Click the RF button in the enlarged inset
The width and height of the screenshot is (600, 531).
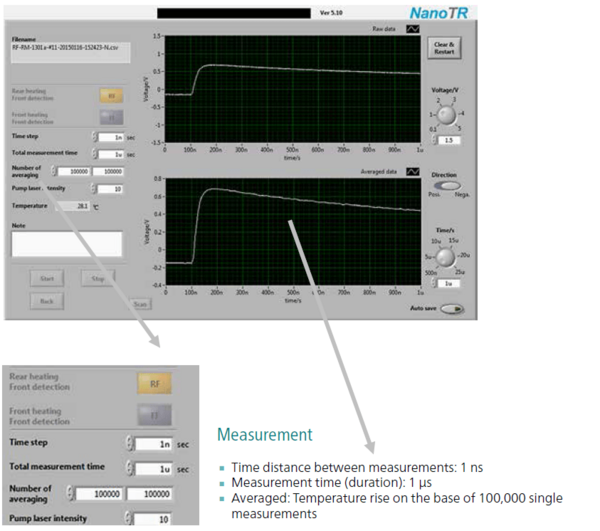coord(155,384)
